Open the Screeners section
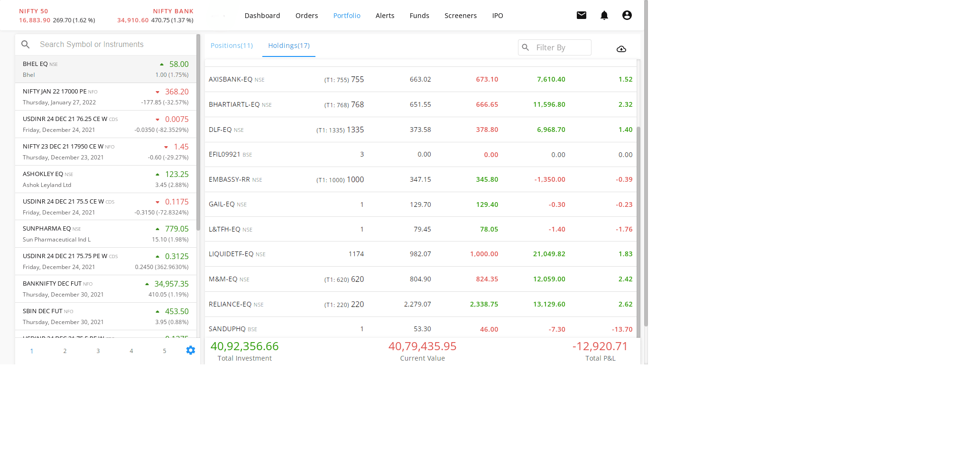 [460, 16]
